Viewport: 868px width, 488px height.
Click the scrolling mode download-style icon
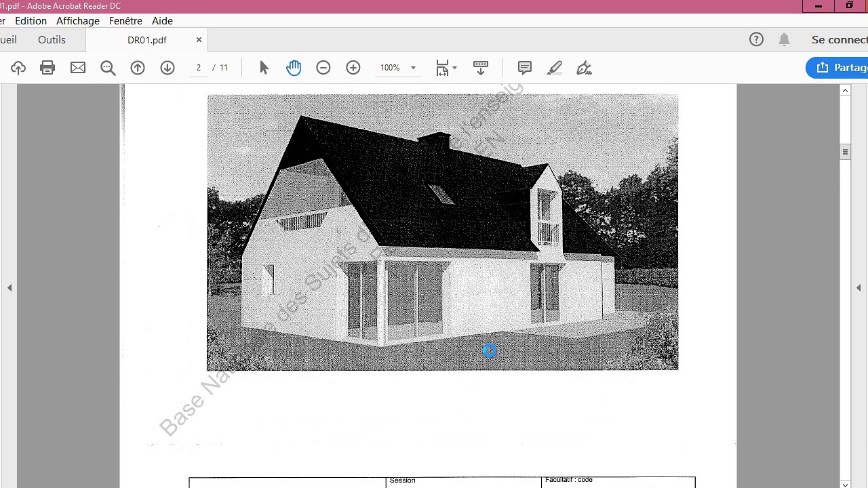coord(481,68)
